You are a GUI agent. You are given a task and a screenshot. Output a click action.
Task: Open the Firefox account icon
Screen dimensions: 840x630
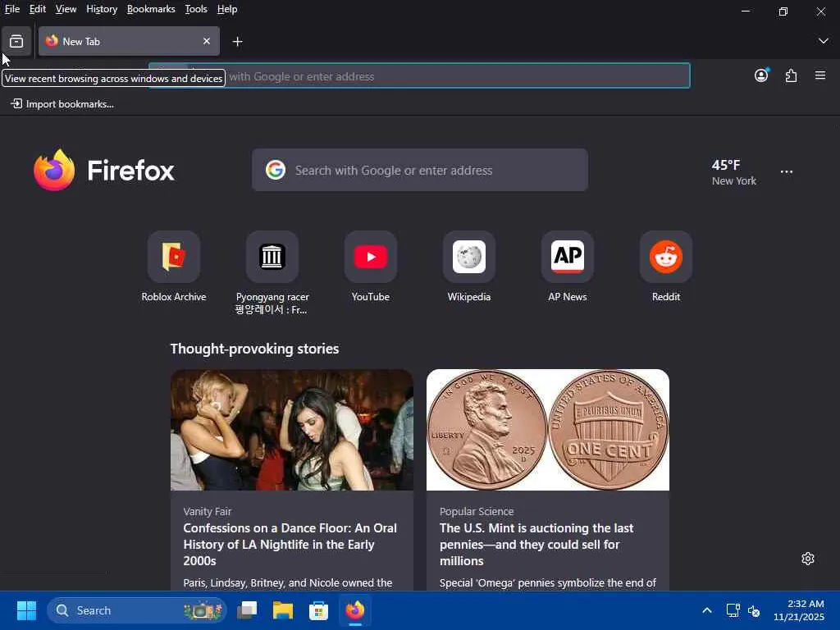(761, 75)
